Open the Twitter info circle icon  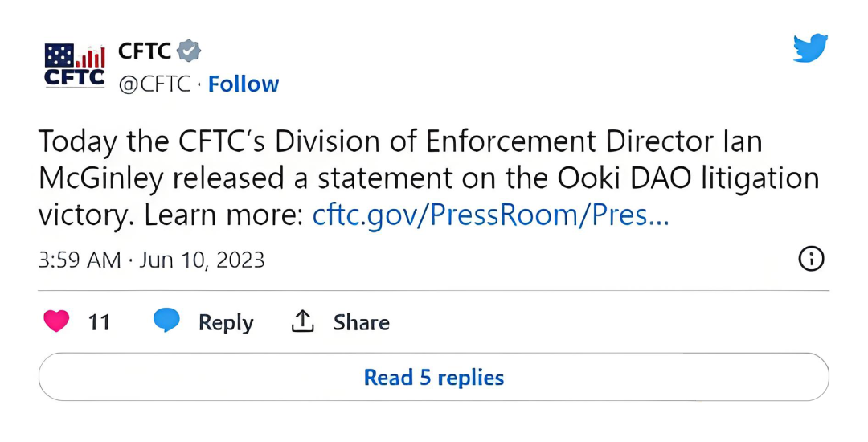[811, 259]
